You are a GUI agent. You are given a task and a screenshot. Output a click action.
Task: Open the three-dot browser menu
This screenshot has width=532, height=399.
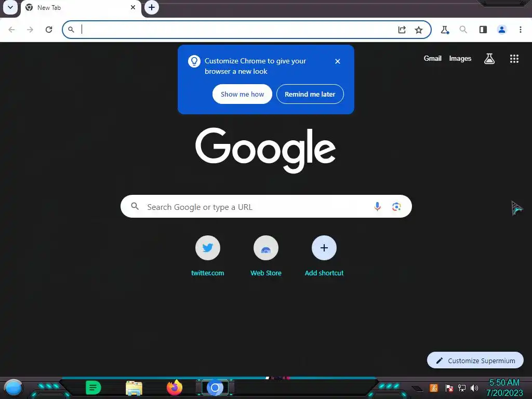point(521,30)
